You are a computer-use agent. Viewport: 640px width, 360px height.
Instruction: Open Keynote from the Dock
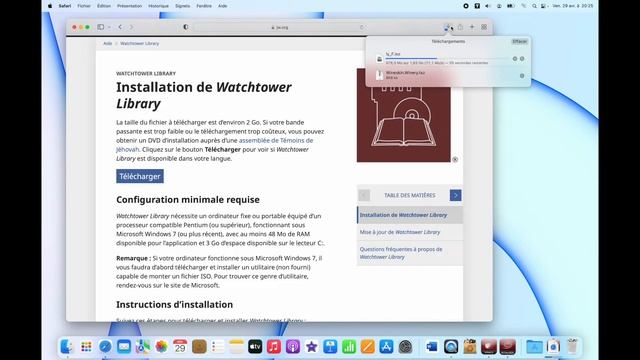pos(330,347)
